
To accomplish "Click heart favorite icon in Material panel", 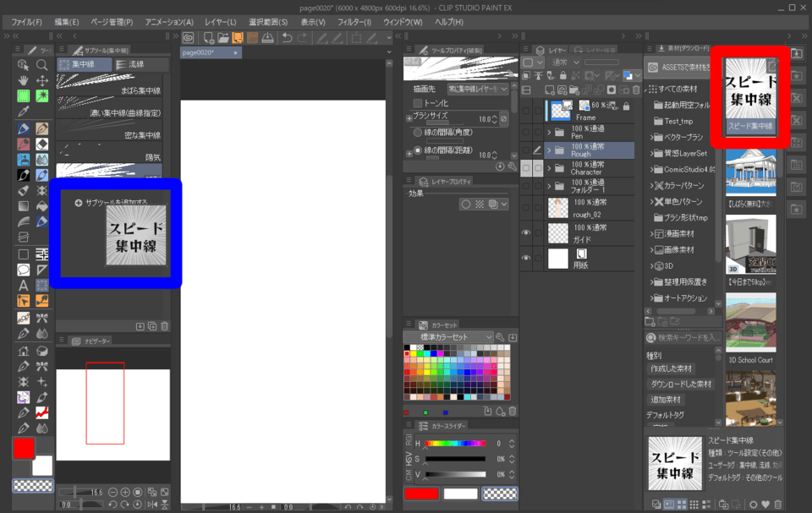I will [766, 505].
